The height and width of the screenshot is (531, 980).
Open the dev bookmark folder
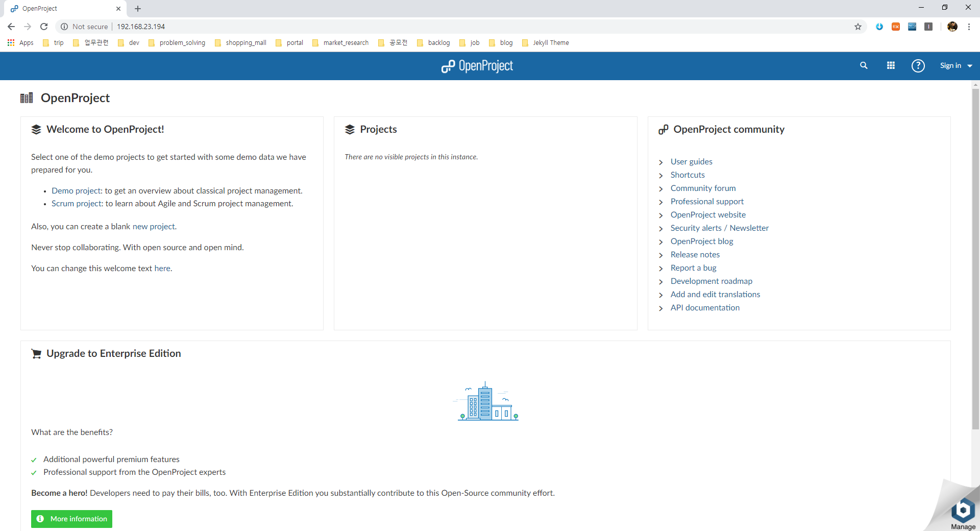[x=129, y=43]
